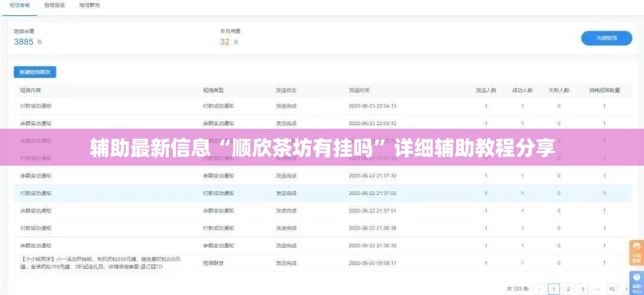
Task: Click 短信群发 type in the last row
Action: [x=213, y=263]
